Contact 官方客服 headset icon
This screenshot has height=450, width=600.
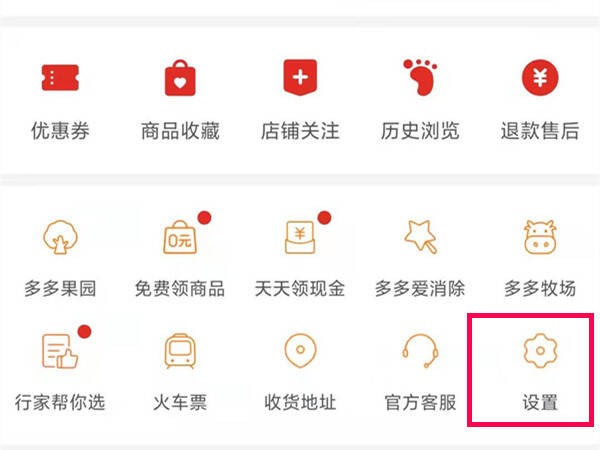point(420,351)
